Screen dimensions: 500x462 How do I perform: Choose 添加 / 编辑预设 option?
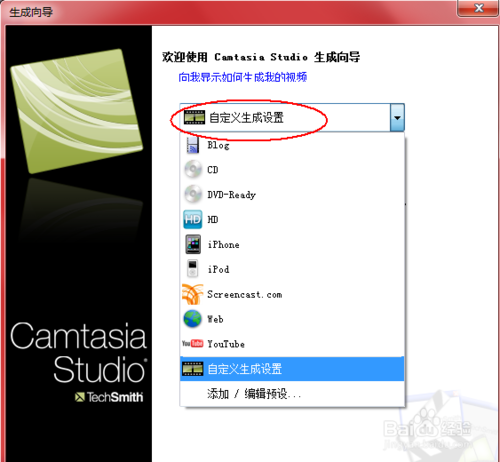coord(254,394)
